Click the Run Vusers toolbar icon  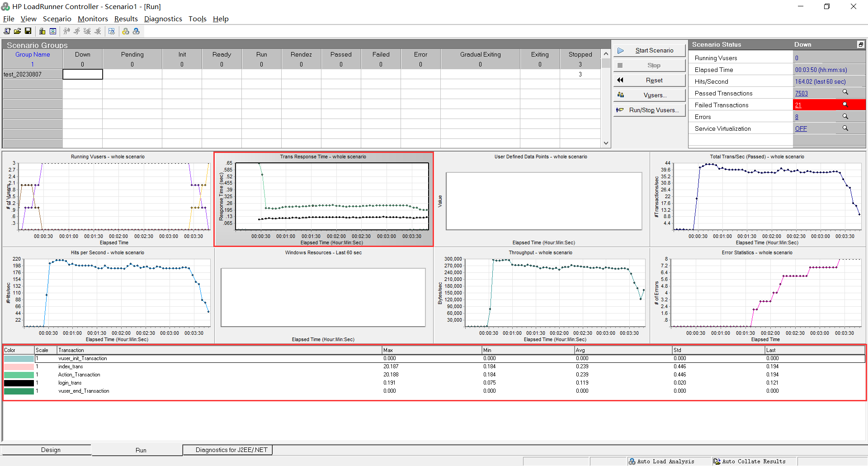click(x=77, y=31)
